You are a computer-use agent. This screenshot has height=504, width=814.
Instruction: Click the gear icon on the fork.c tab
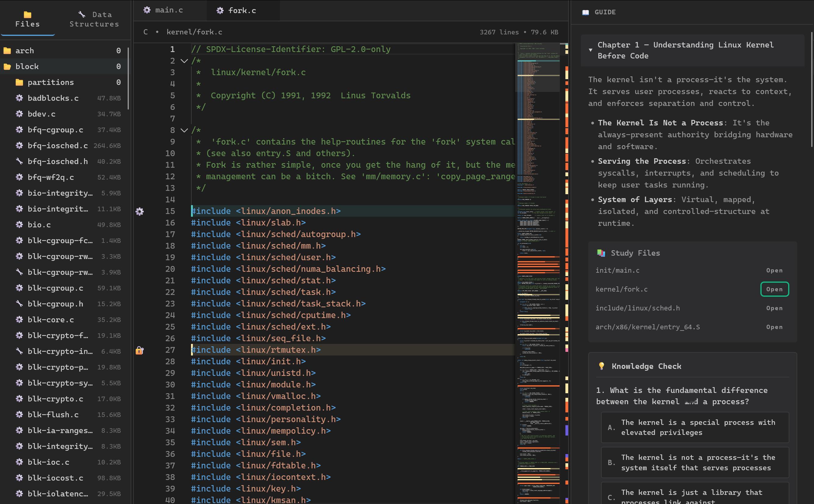pyautogui.click(x=220, y=10)
